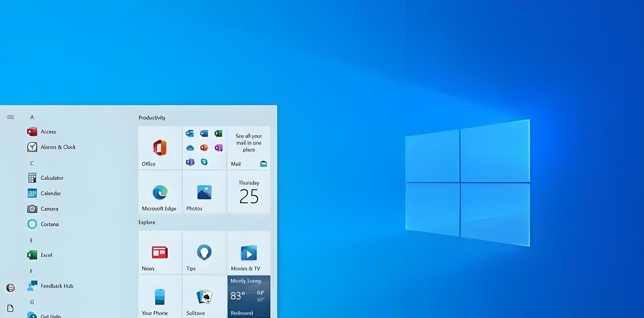Image resolution: width=644 pixels, height=318 pixels.
Task: Click the Explore group header
Action: coord(147,222)
